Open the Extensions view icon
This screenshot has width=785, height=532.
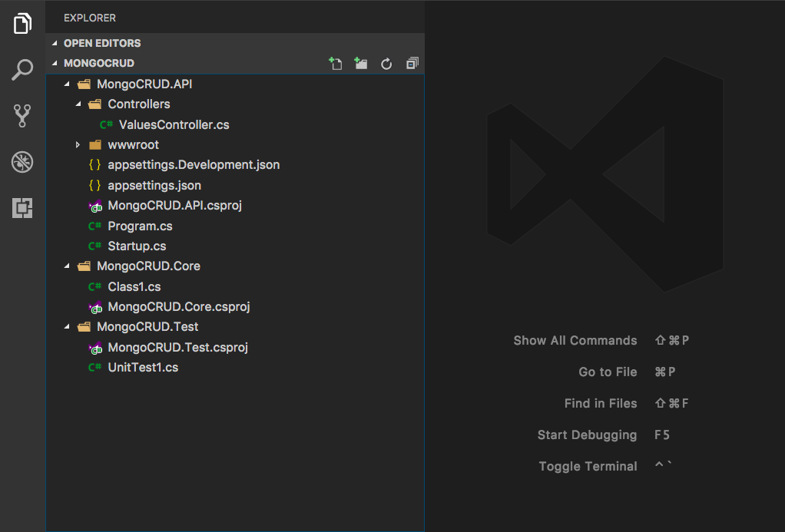pos(22,208)
